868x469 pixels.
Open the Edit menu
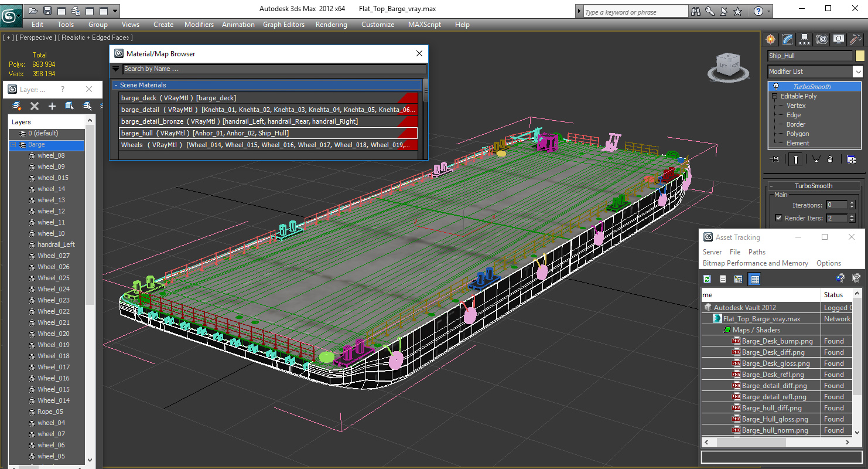click(x=37, y=25)
